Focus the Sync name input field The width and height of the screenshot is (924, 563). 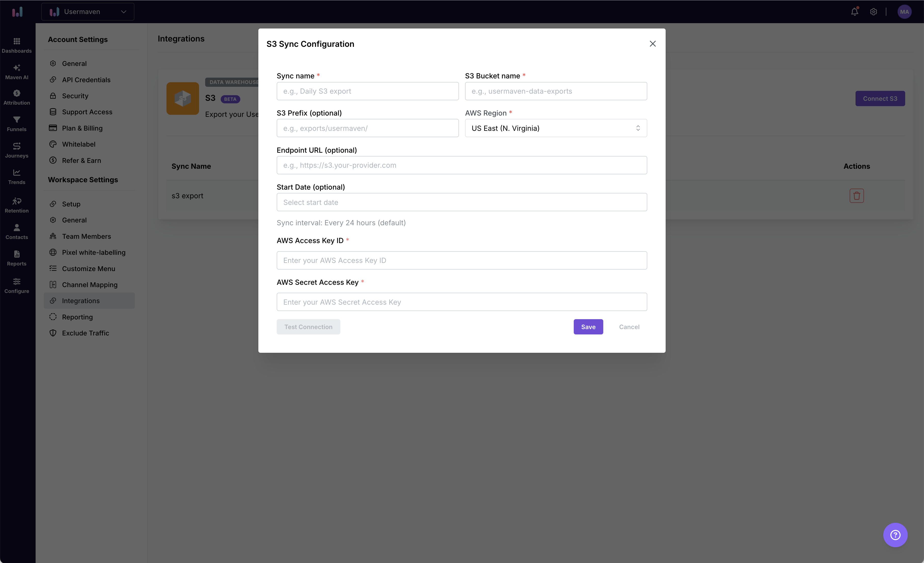click(368, 91)
